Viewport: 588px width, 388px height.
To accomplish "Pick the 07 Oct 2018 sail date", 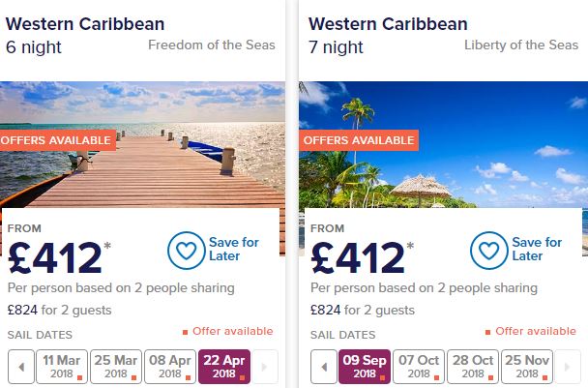I will coord(419,367).
